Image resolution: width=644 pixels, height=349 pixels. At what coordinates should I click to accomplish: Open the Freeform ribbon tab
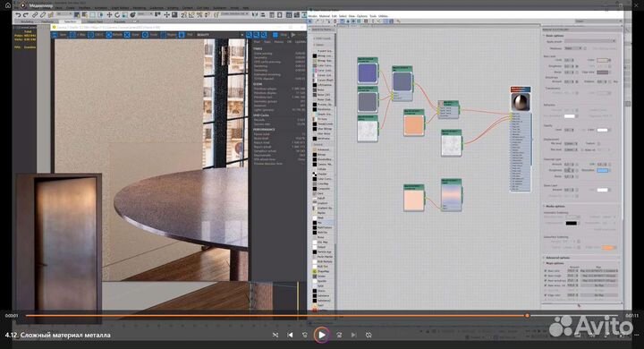[47, 21]
